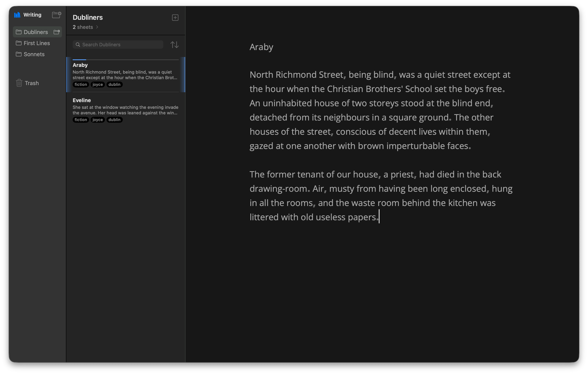Screen dimensions: 588x374
Task: Click the Eveline preview text
Action: (126, 110)
